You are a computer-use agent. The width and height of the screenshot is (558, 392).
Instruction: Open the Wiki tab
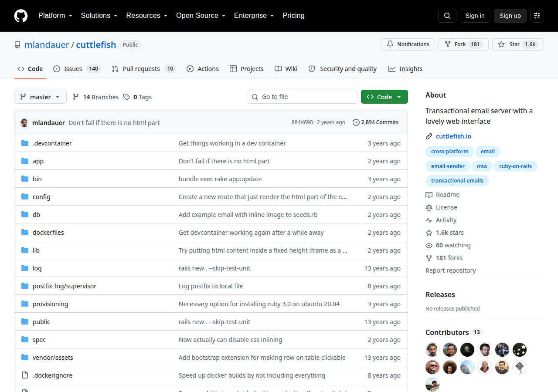(286, 69)
